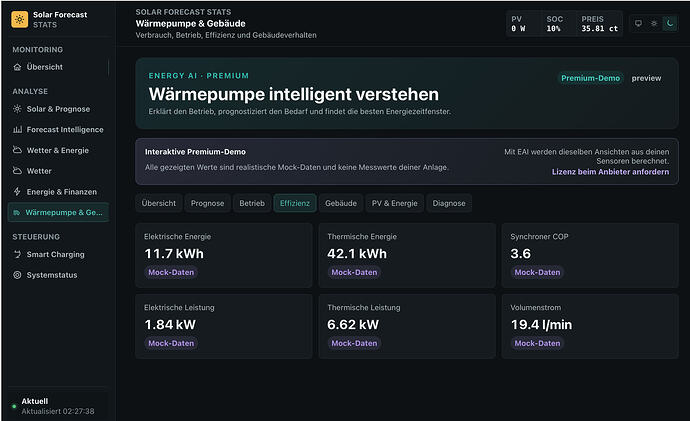Click the Smart Charging plug icon

[17, 254]
